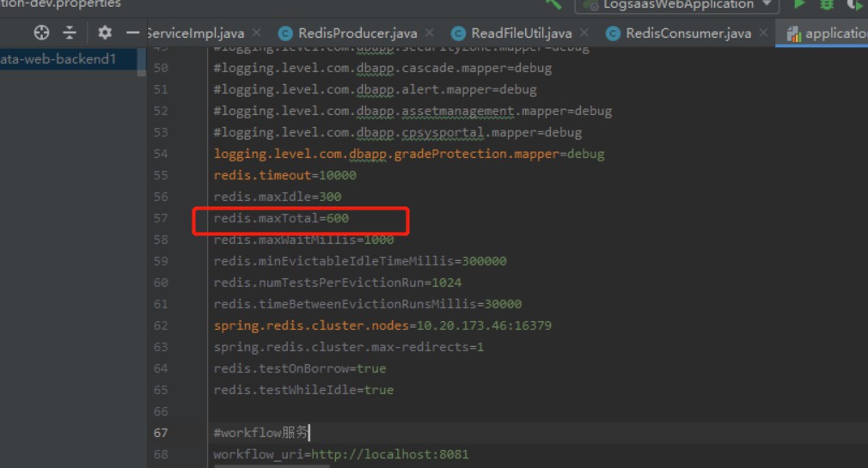
Task: Click the redis.testWhileIdle=true line
Action: pyautogui.click(x=303, y=390)
